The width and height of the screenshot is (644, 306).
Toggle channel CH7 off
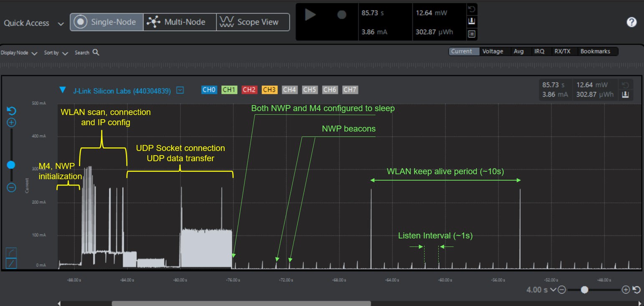(x=350, y=90)
